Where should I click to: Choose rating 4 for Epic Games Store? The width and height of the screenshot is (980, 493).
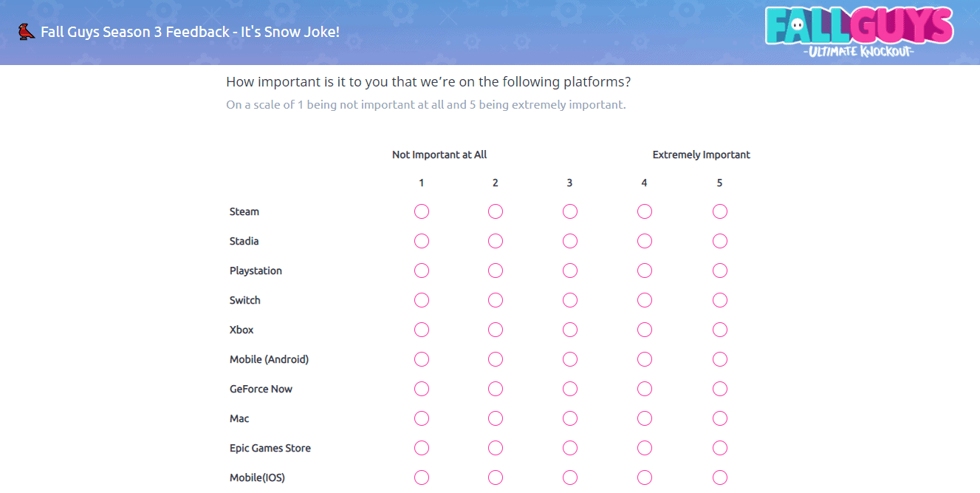coord(645,449)
